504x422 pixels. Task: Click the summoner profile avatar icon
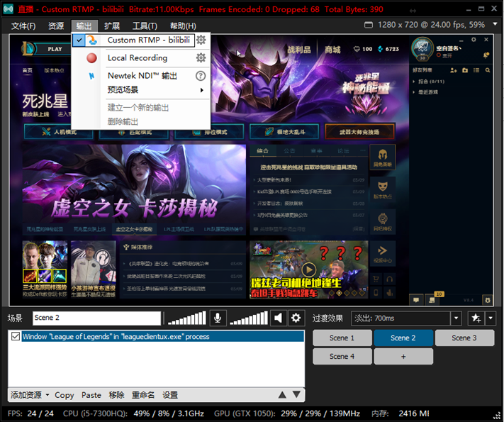pos(422,48)
